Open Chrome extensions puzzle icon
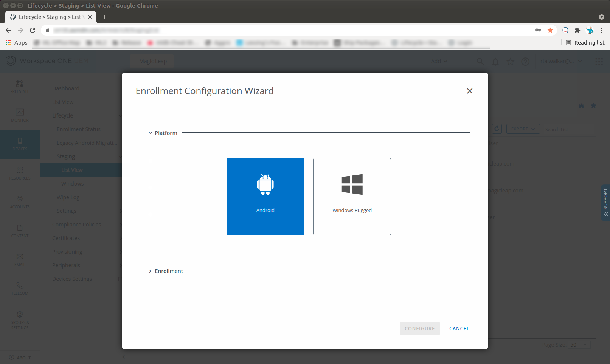This screenshot has width=610, height=364. [577, 30]
